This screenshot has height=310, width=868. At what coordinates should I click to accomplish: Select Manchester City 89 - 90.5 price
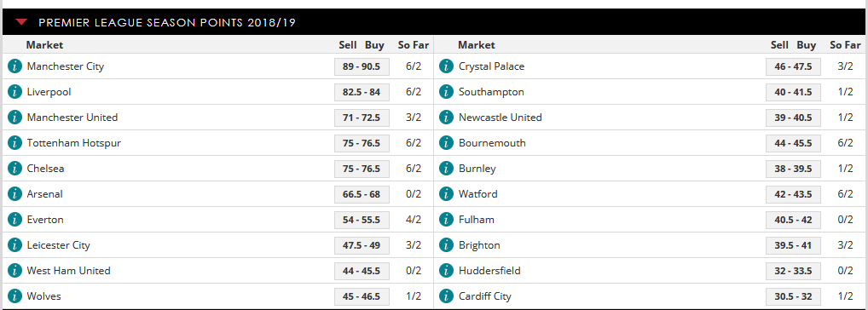pyautogui.click(x=362, y=66)
